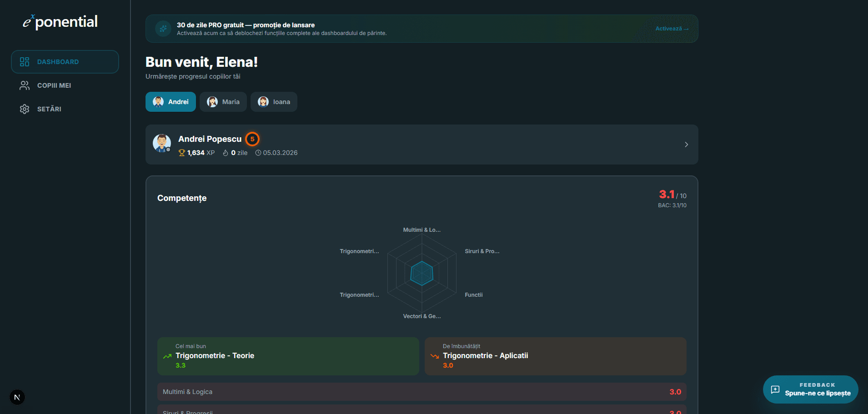The height and width of the screenshot is (414, 868).
Task: Click the Andrei Popescu name
Action: click(x=210, y=139)
